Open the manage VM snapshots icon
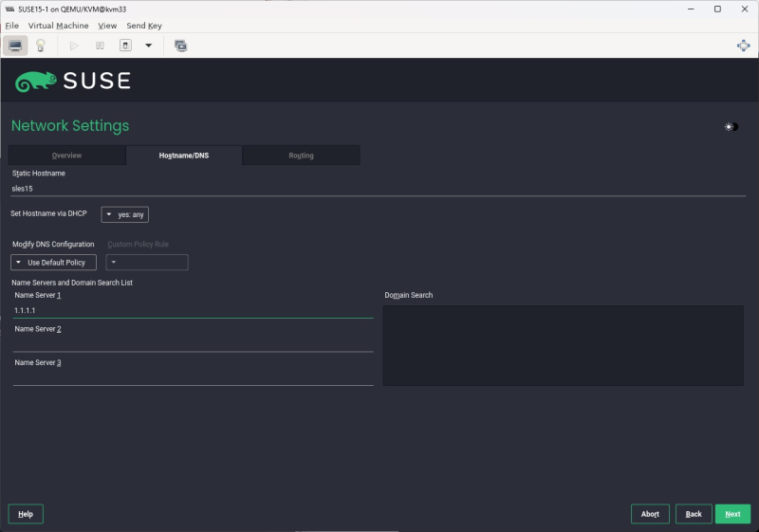The image size is (759, 532). (180, 46)
